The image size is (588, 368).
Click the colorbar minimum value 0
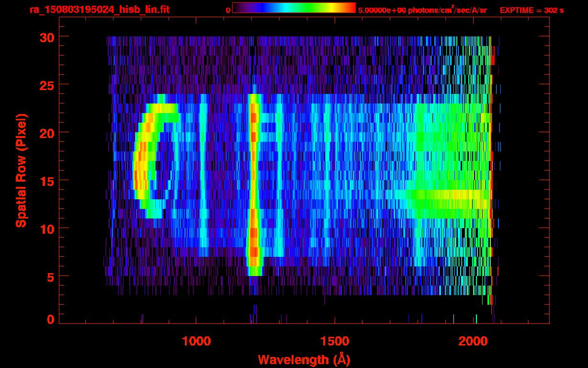[228, 10]
